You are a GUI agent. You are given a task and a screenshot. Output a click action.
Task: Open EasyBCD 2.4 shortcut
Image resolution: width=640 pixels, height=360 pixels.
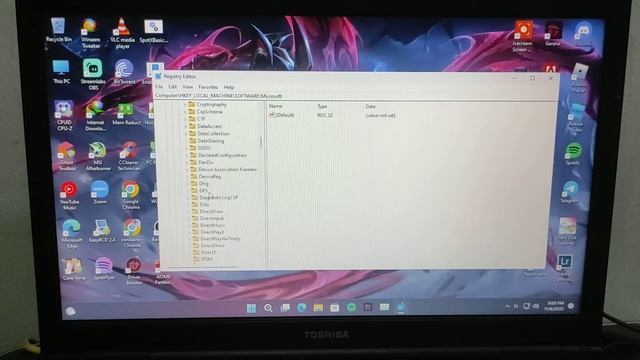[102, 231]
